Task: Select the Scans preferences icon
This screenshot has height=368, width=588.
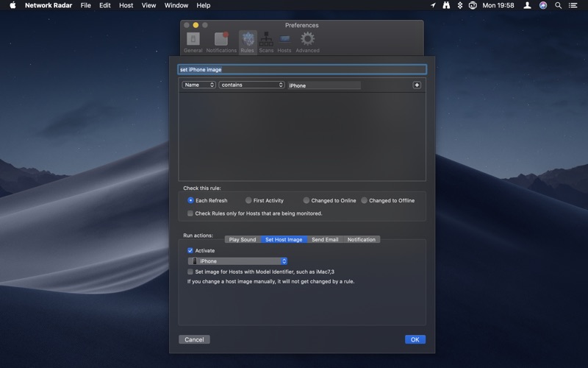Action: pyautogui.click(x=266, y=41)
